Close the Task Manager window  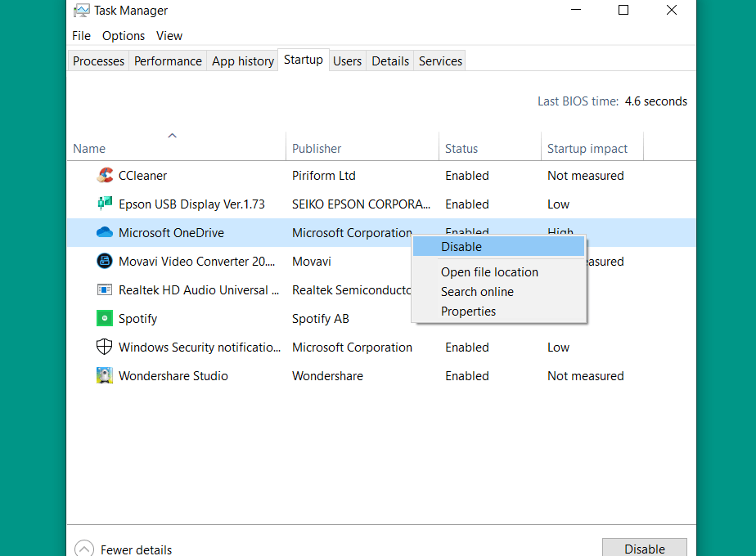coord(672,10)
